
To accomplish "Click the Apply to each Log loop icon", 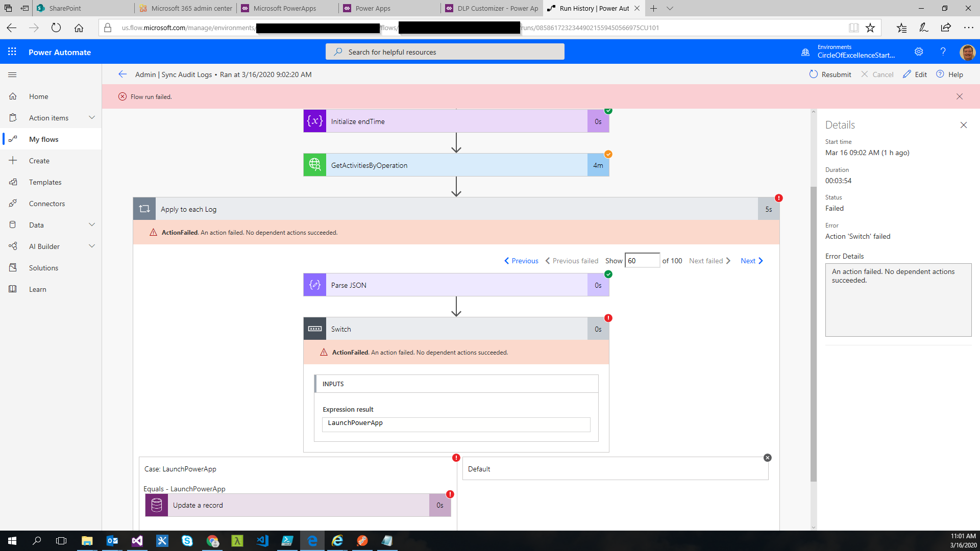I will click(x=144, y=209).
